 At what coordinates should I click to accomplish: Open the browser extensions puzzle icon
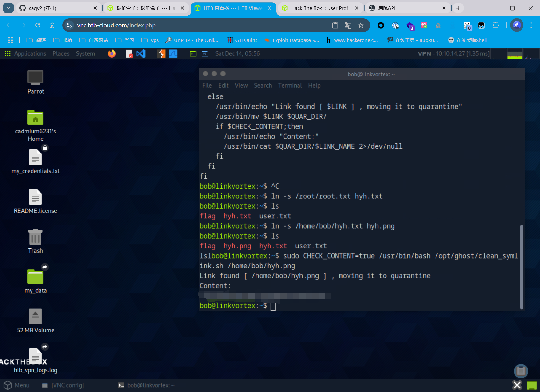495,25
